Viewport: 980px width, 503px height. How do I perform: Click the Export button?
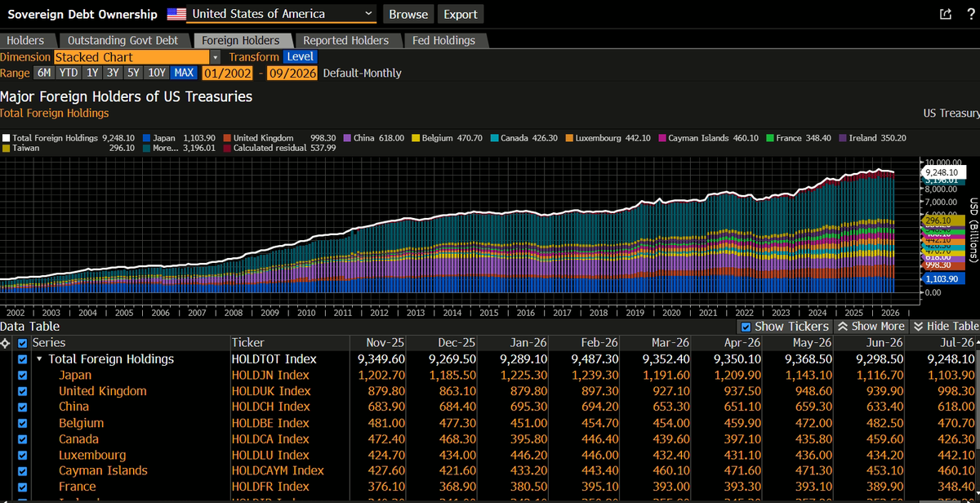[461, 14]
